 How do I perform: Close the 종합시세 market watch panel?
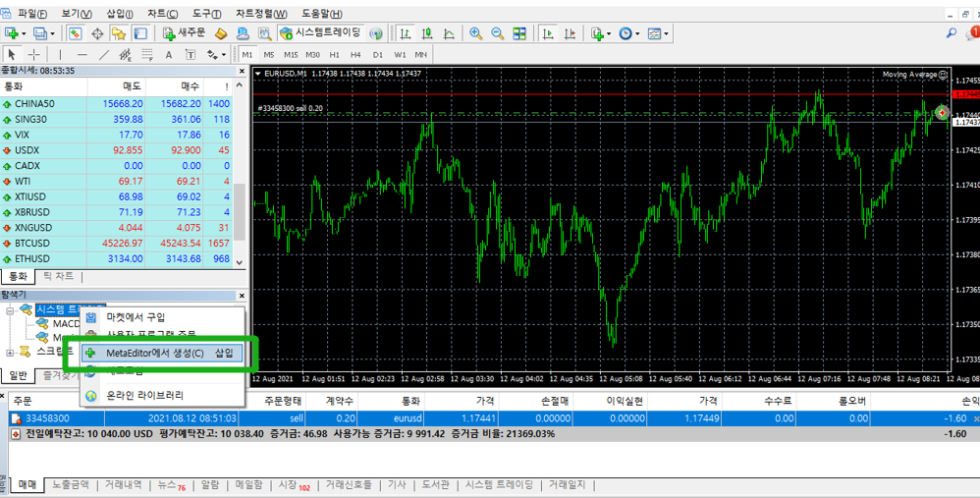click(x=242, y=72)
